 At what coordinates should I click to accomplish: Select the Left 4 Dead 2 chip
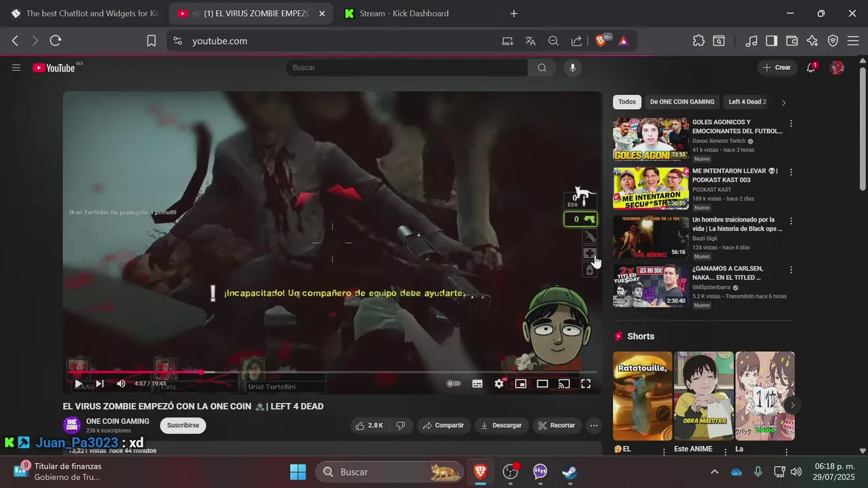tap(747, 102)
